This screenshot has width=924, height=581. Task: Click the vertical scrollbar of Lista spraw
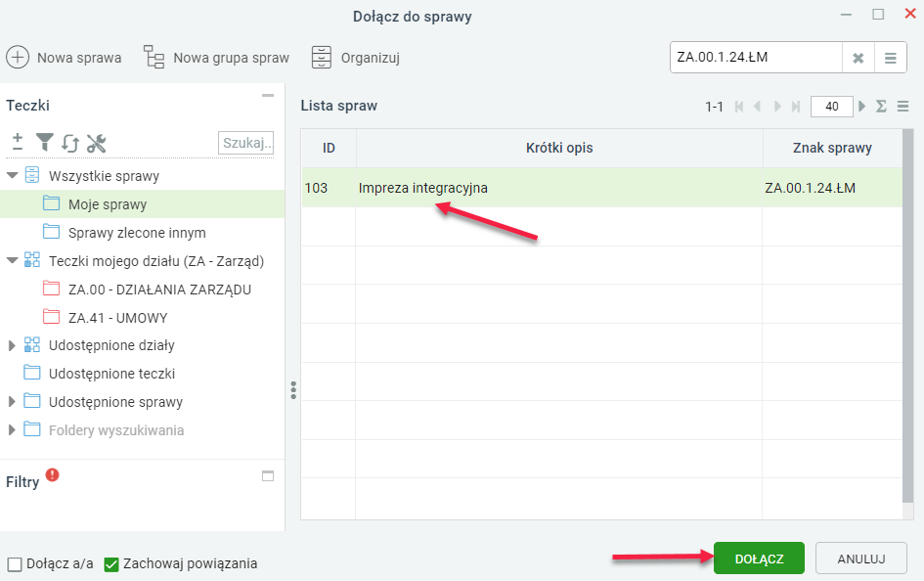coord(908,316)
